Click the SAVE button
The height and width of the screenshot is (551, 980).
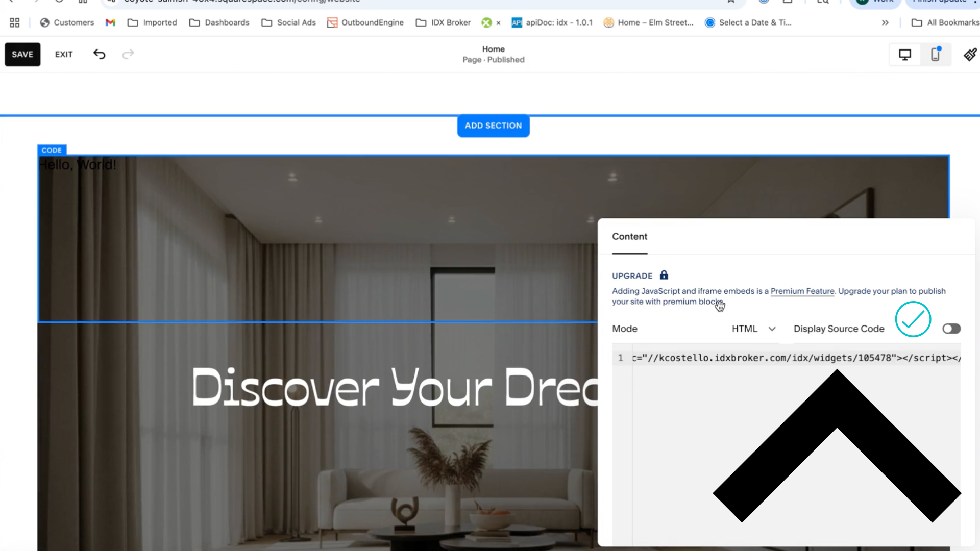point(22,54)
